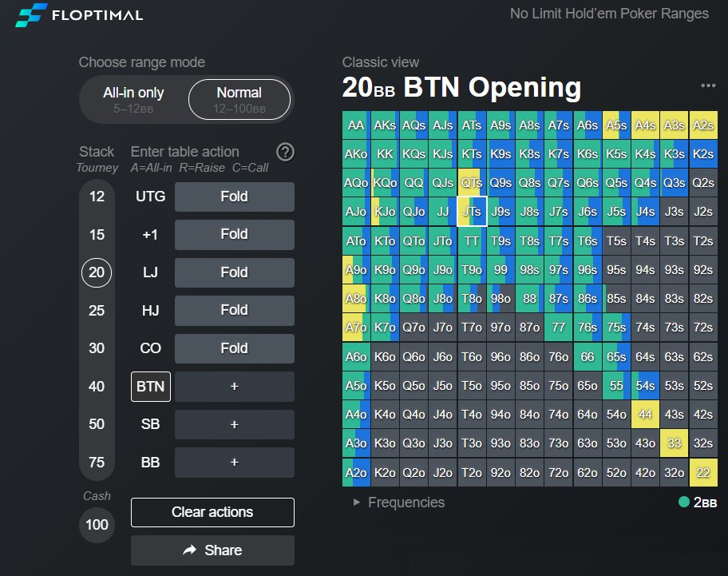Add an action for SB

235,424
